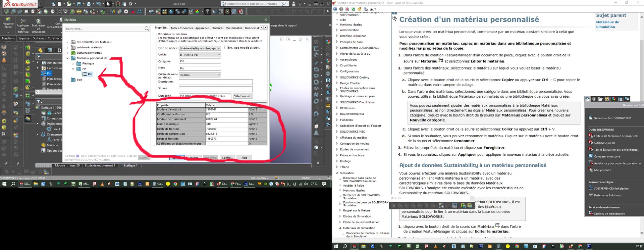Click Masse volumique value cell 340

(x=226, y=124)
